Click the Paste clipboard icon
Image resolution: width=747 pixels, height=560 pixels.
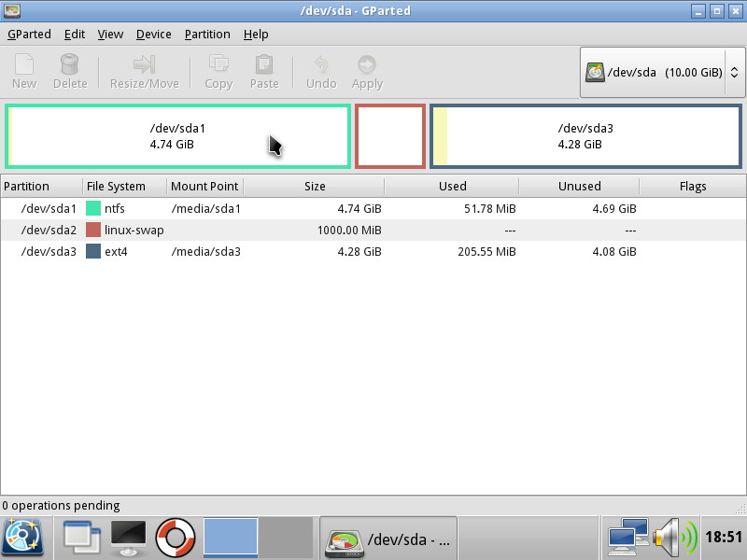(264, 64)
